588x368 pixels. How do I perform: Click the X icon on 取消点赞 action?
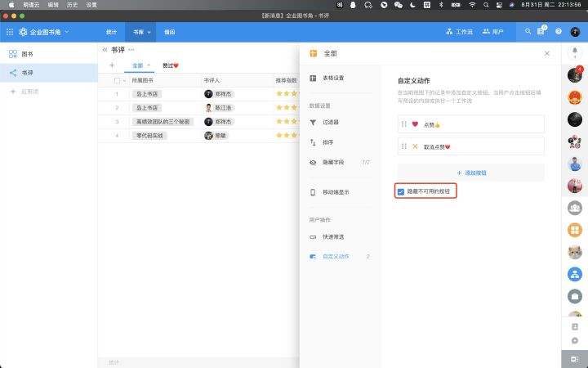click(415, 146)
